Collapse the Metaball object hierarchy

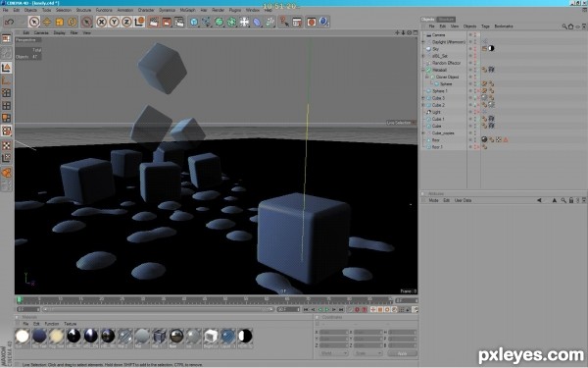(423, 70)
